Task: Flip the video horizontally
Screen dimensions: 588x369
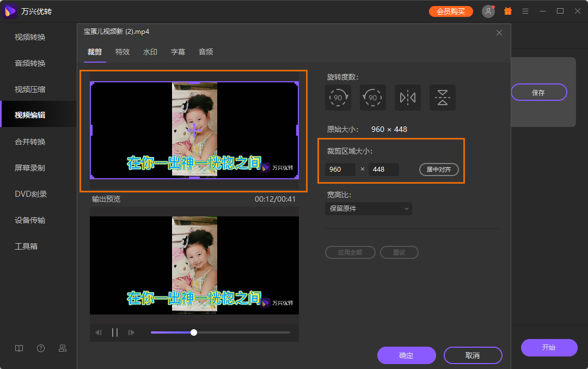Action: pos(408,98)
